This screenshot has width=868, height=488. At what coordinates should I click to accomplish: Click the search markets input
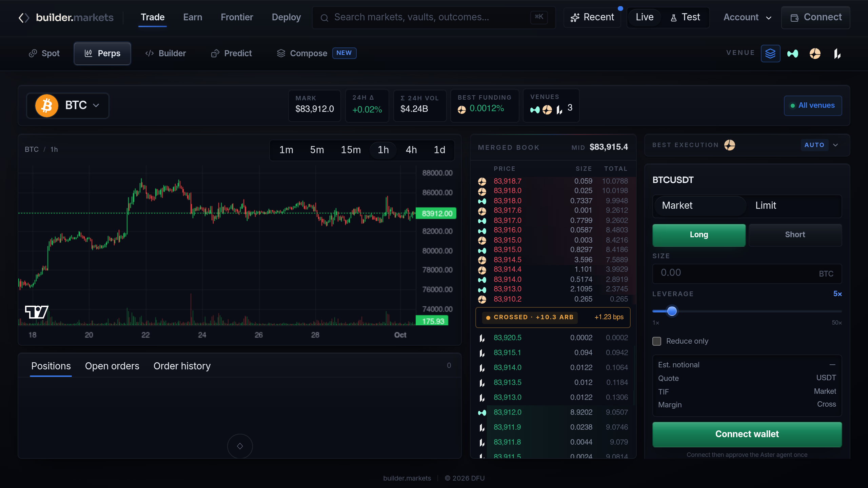point(434,17)
